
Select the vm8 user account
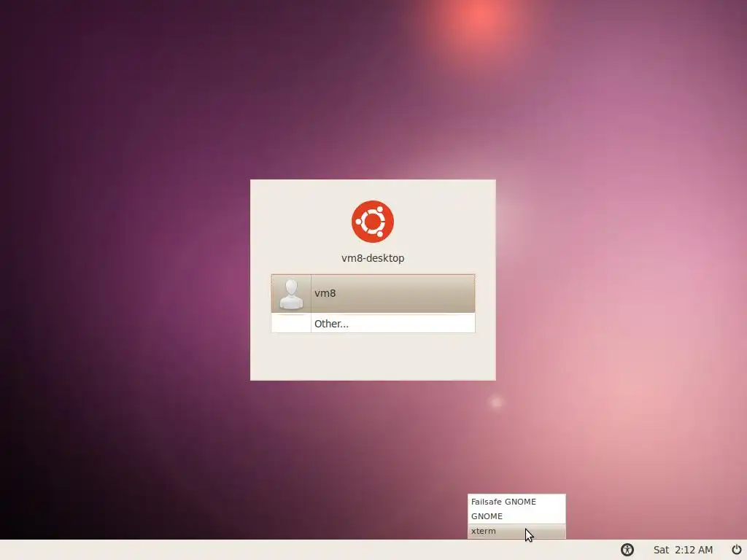pyautogui.click(x=373, y=293)
